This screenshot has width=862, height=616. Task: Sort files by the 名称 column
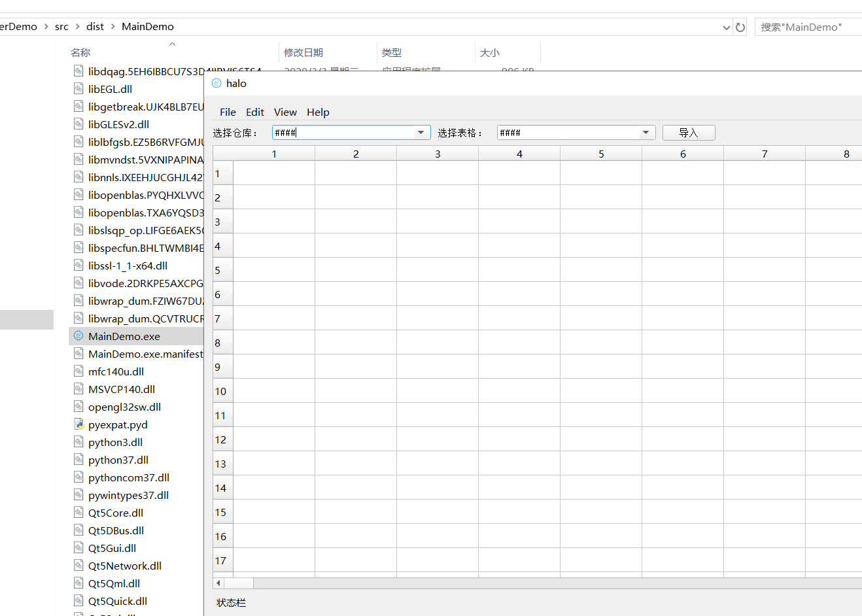80,53
